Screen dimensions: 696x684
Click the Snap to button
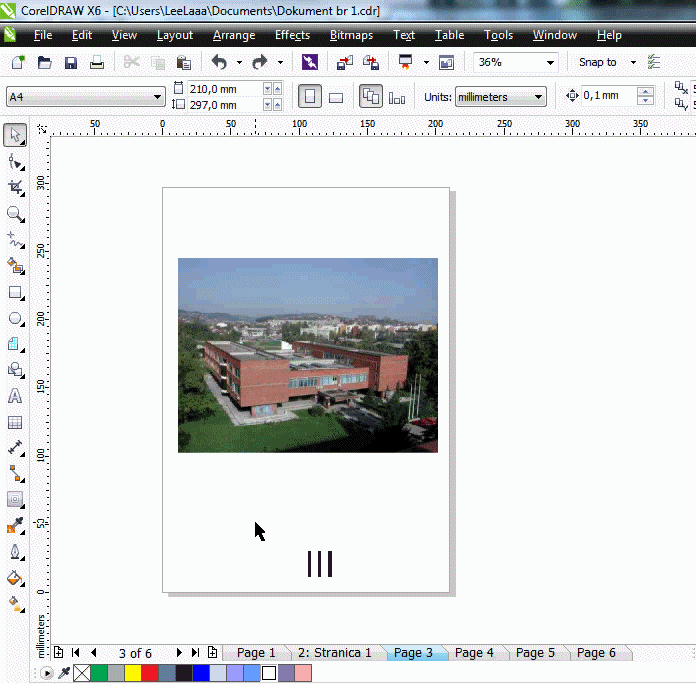coord(598,62)
